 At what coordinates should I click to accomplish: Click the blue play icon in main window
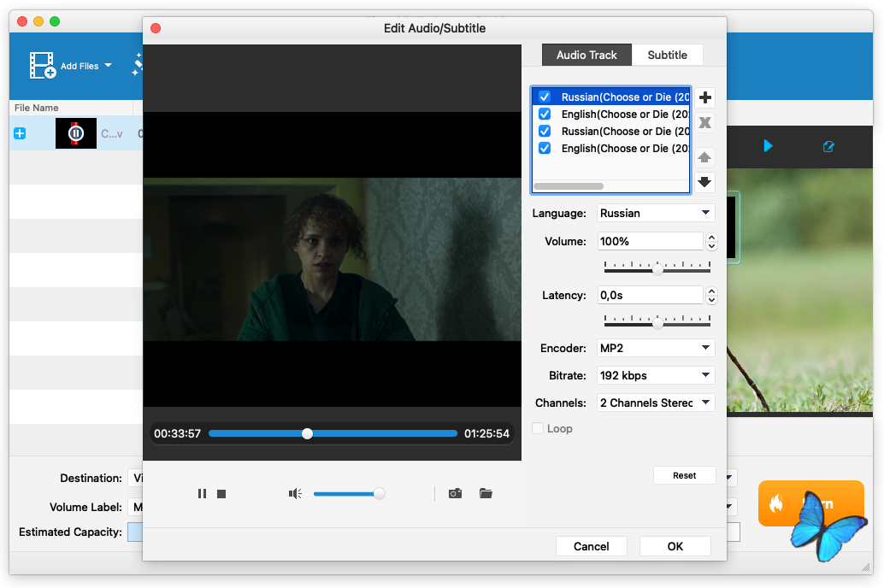point(768,146)
